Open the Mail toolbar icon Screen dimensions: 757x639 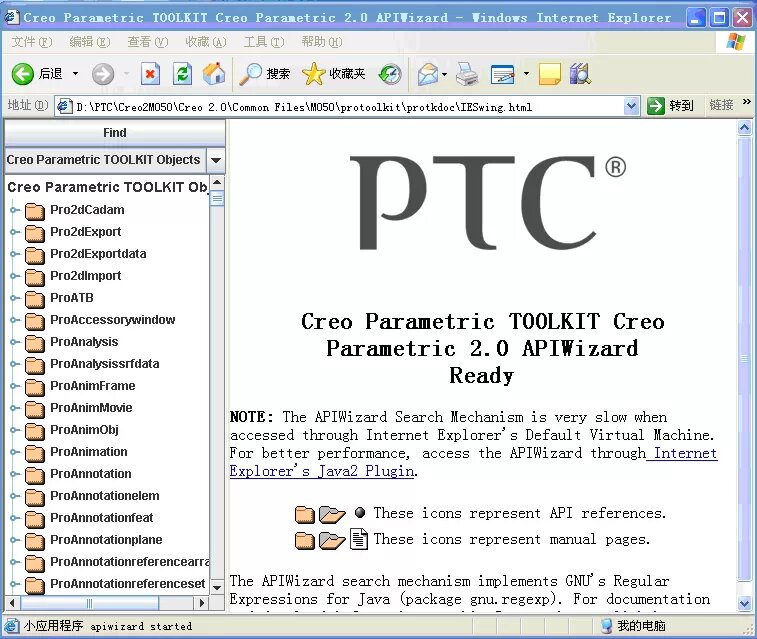coord(428,74)
